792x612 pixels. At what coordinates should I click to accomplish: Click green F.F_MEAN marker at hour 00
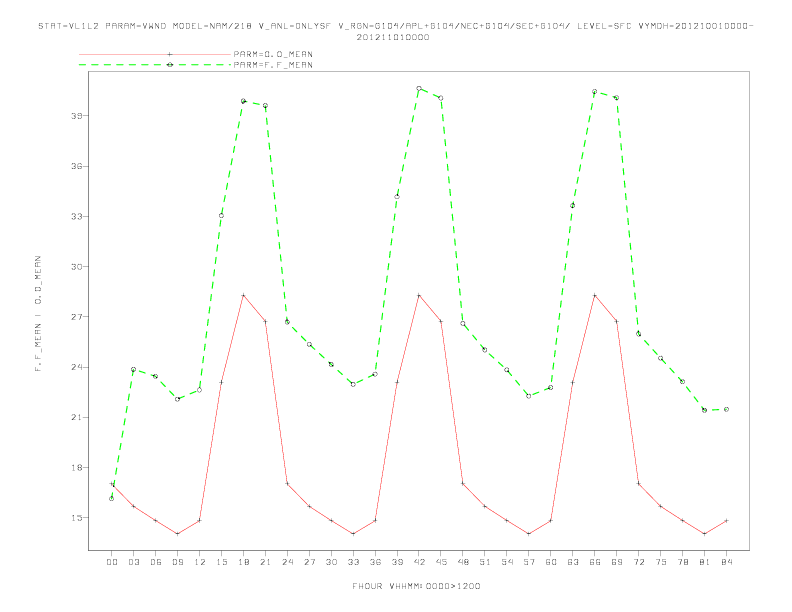tap(112, 498)
